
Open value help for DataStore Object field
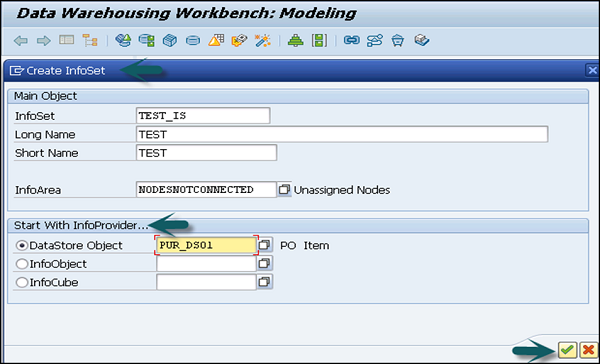tap(265, 245)
